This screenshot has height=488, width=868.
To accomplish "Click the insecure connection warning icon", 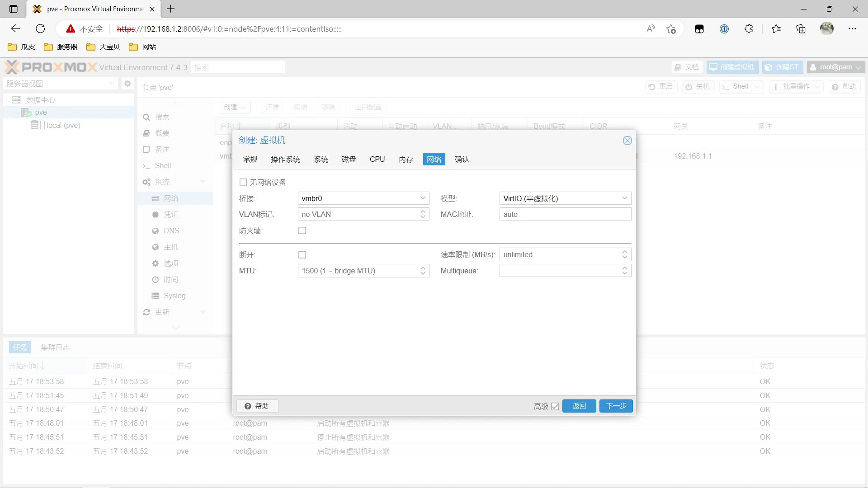I will coord(71,29).
